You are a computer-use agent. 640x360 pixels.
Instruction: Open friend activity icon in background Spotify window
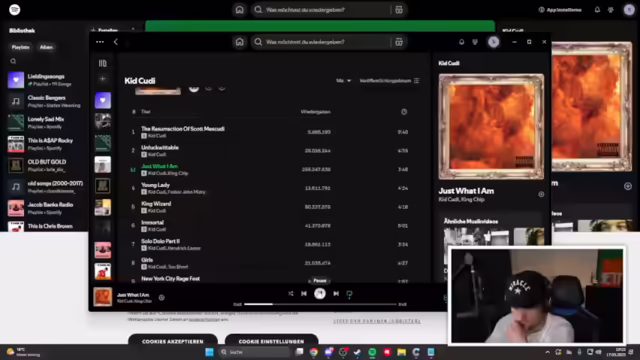(611, 10)
